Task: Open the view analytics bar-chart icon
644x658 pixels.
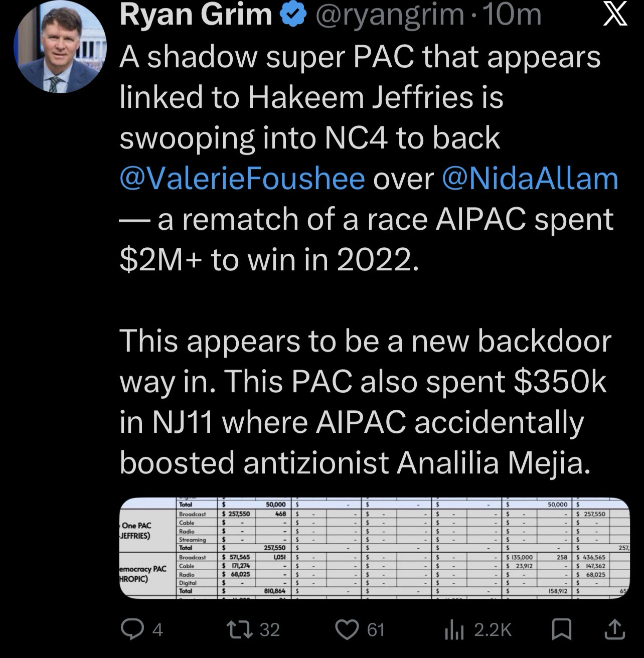Action: (452, 629)
